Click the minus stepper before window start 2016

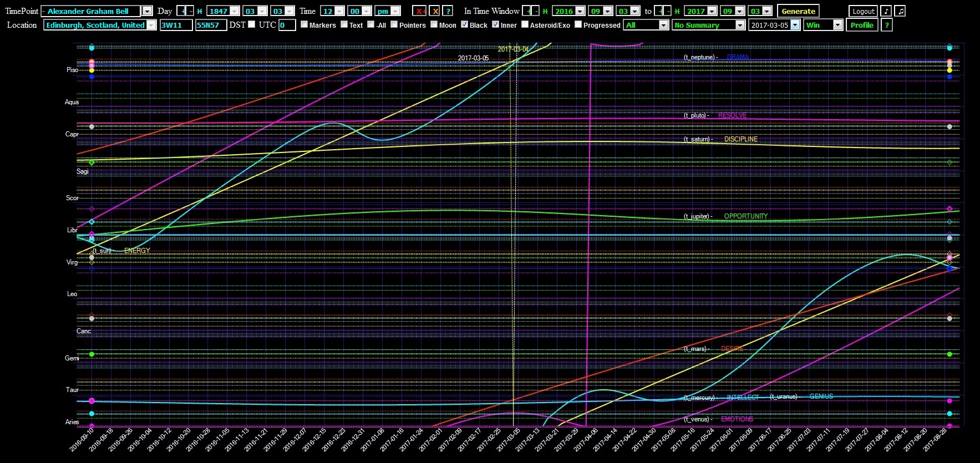pyautogui.click(x=535, y=11)
